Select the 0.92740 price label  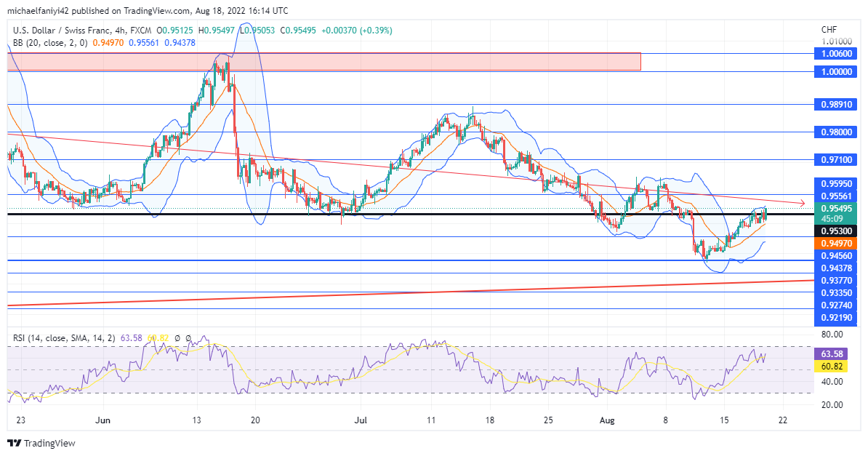836,305
